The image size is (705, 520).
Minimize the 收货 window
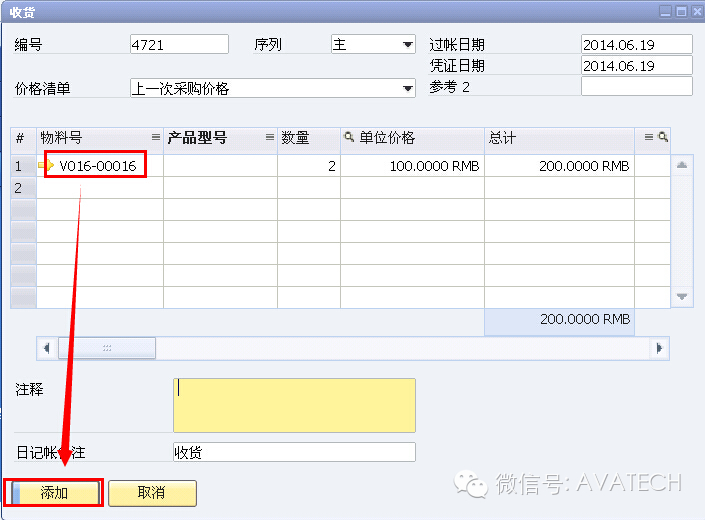[666, 11]
